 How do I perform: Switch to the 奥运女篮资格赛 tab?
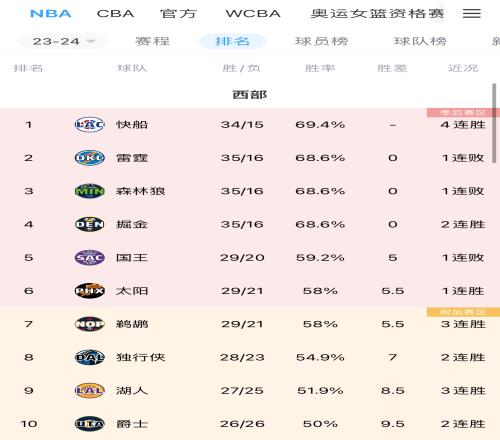click(377, 14)
